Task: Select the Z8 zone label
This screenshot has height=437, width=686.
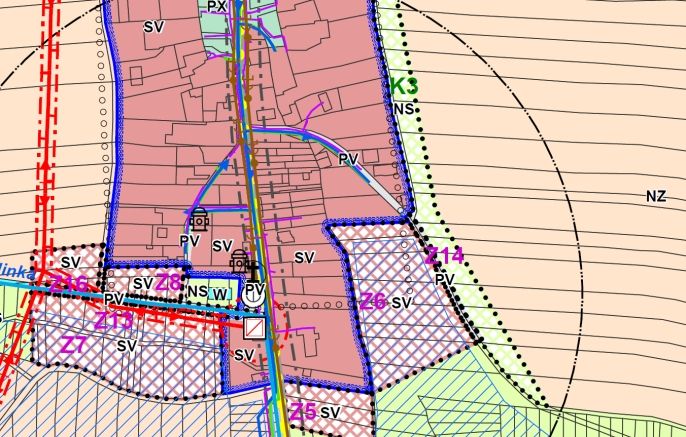Action: click(168, 282)
